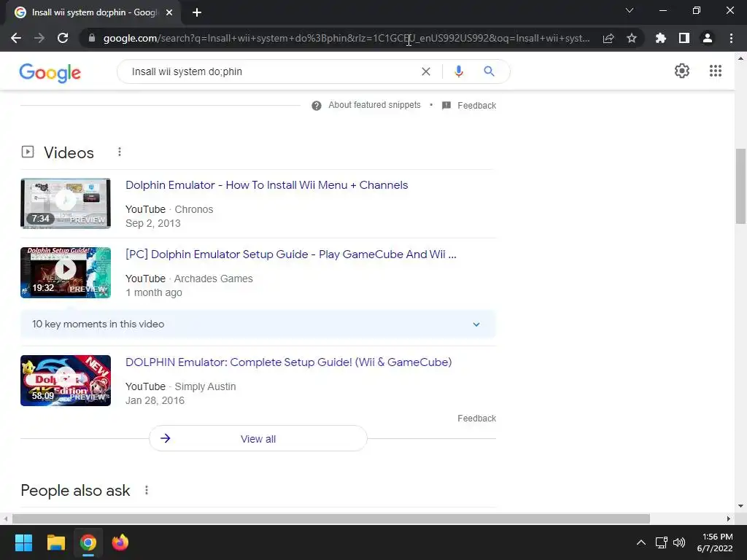Viewport: 747px width, 560px height.
Task: Open How To Install Wii Menu video
Action: point(267,184)
